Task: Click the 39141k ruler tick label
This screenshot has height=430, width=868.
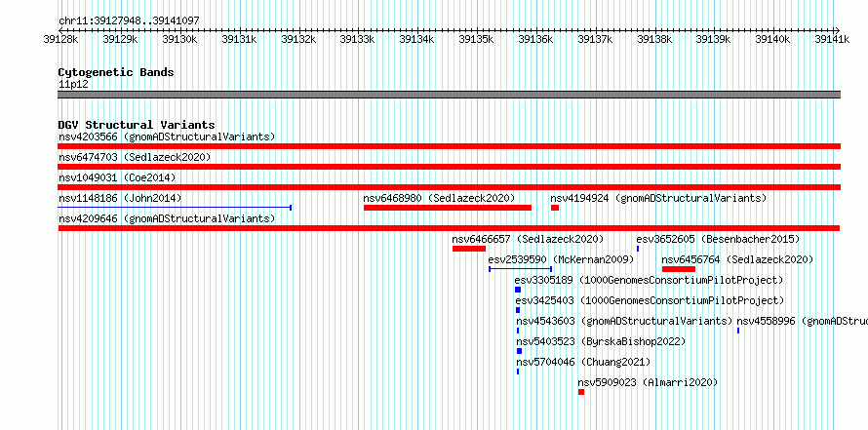Action: tap(832, 39)
